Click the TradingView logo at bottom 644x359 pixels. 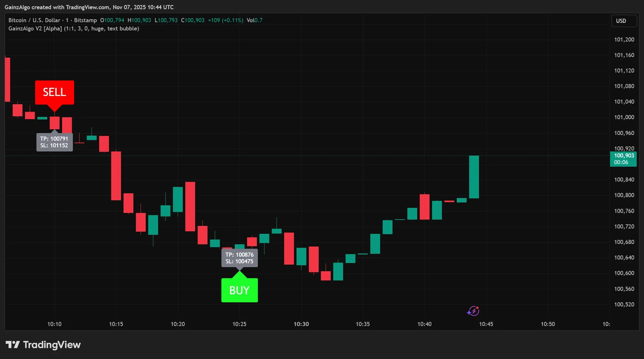[43, 345]
